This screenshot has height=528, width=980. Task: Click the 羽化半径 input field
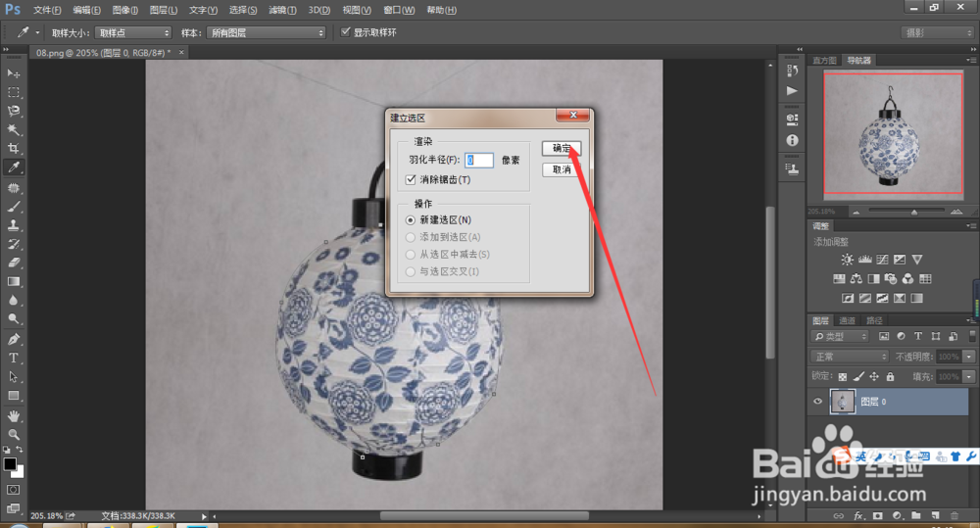479,160
